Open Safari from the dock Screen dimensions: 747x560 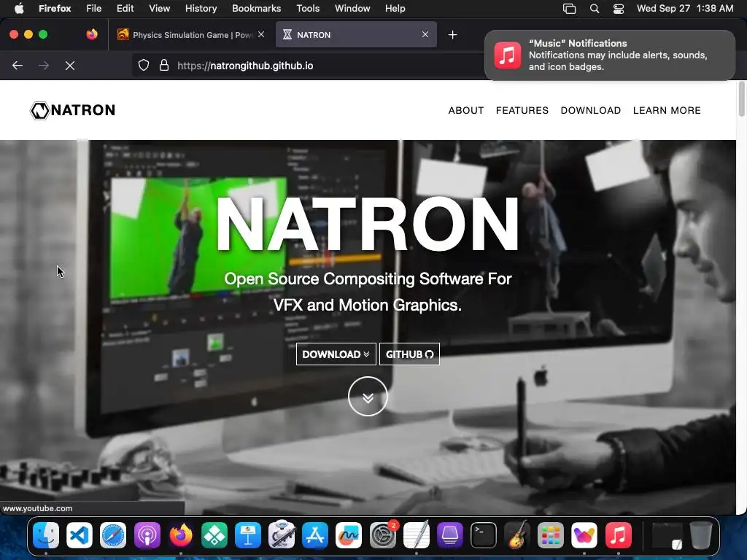point(113,535)
